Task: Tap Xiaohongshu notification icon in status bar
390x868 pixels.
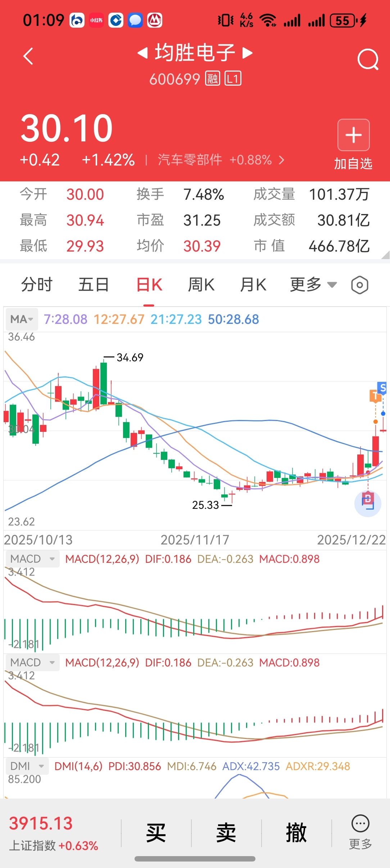Action: pos(96,21)
